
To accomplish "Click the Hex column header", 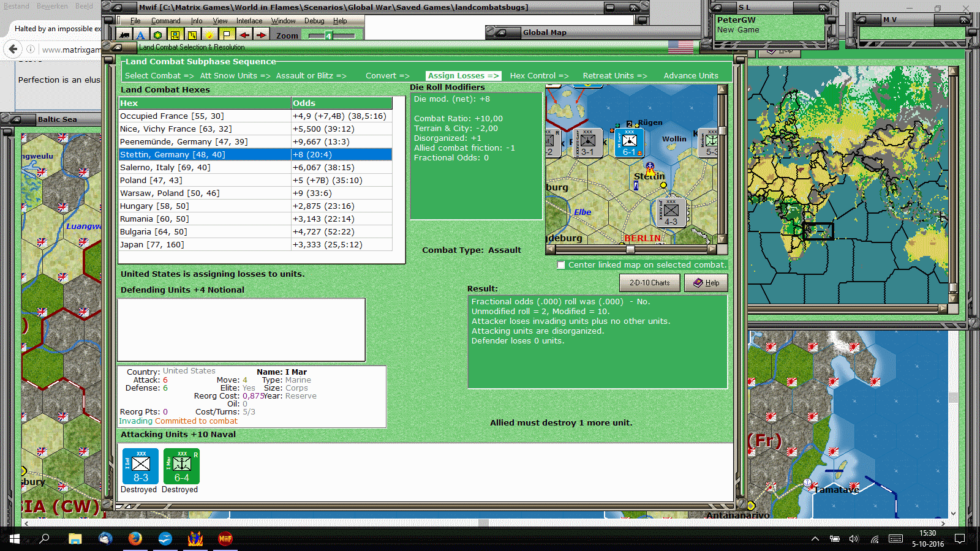I will click(x=205, y=103).
